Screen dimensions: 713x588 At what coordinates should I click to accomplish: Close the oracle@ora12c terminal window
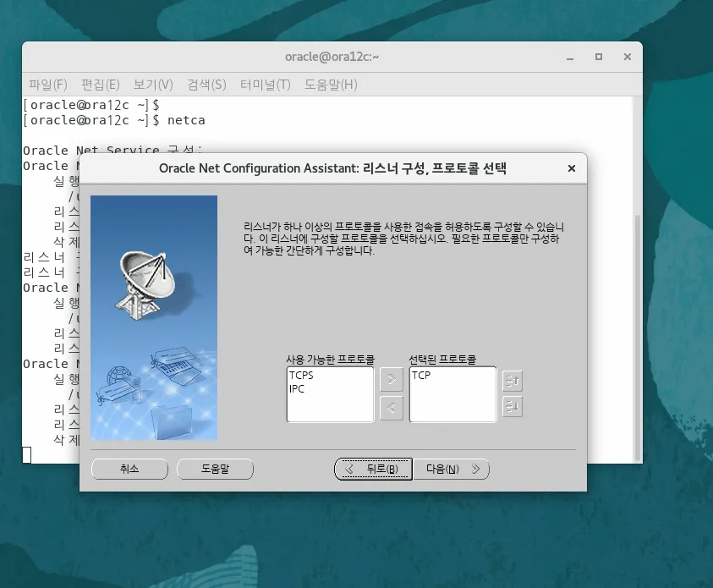tap(628, 57)
